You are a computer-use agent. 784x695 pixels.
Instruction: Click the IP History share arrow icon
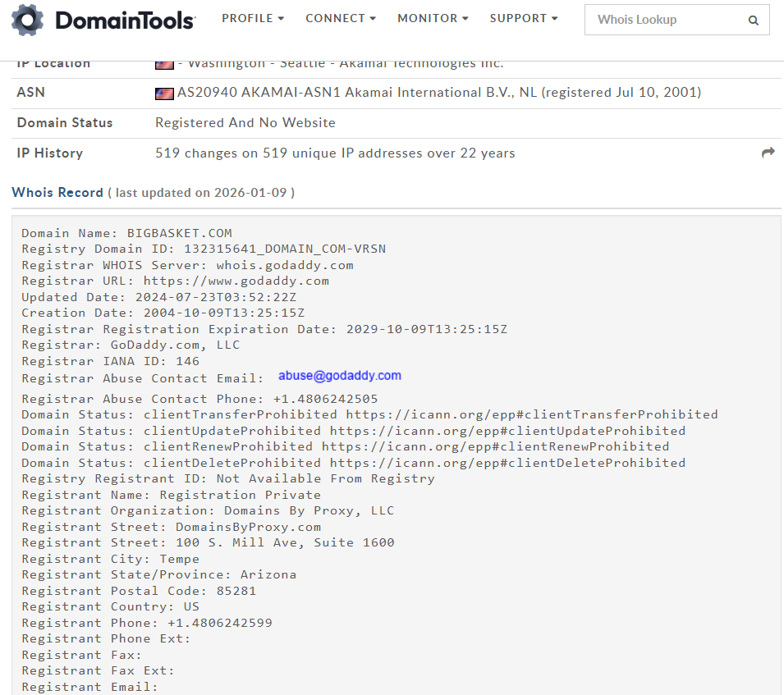768,153
